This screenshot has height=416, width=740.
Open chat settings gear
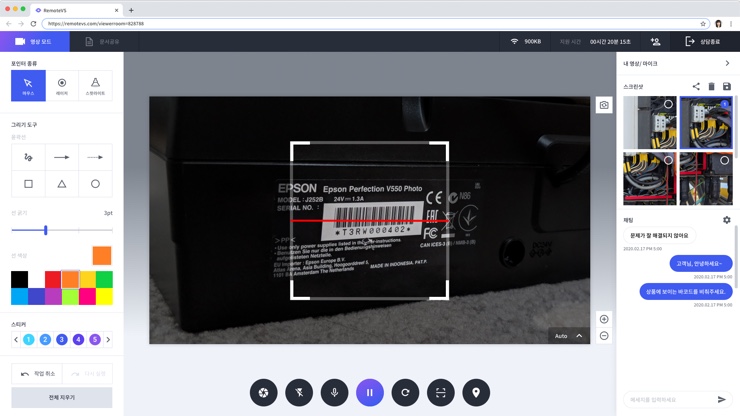click(727, 220)
